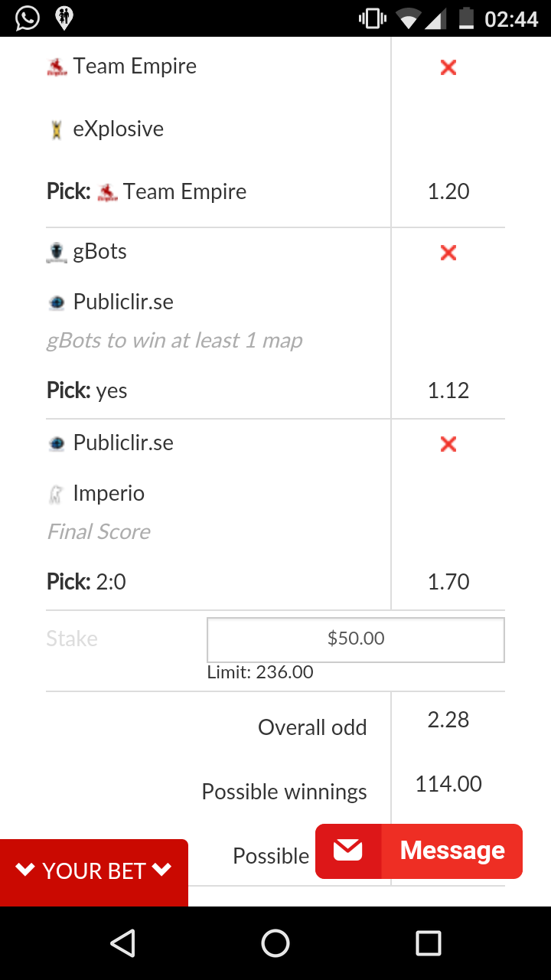Remove the gBots vs Publiclir.se bet

coord(448,253)
